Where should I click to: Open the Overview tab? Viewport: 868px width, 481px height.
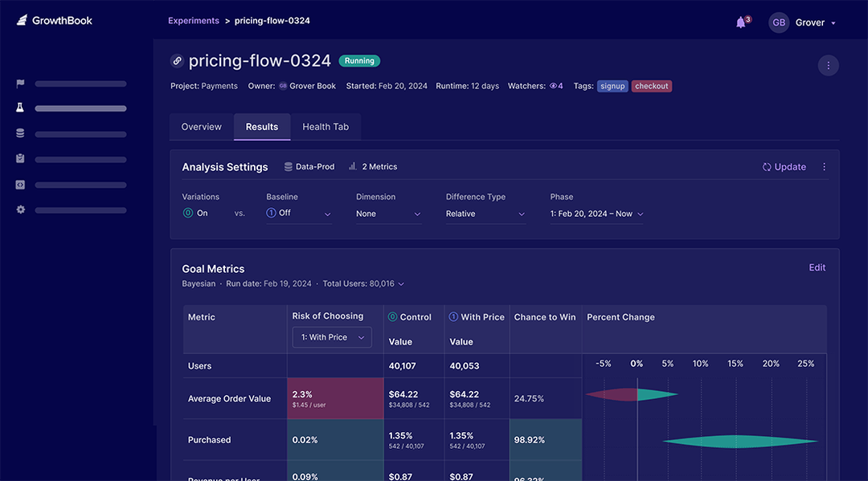[x=200, y=126]
